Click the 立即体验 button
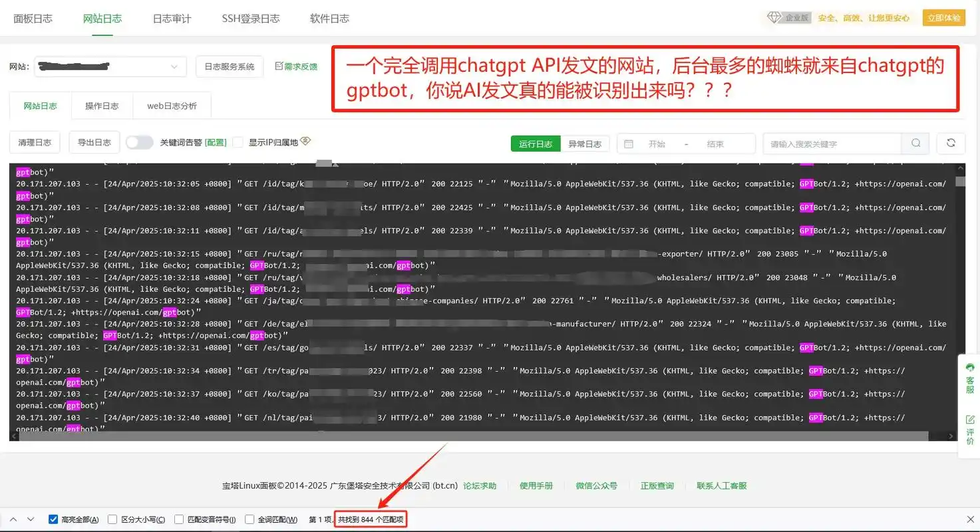This screenshot has height=532, width=980. click(943, 18)
